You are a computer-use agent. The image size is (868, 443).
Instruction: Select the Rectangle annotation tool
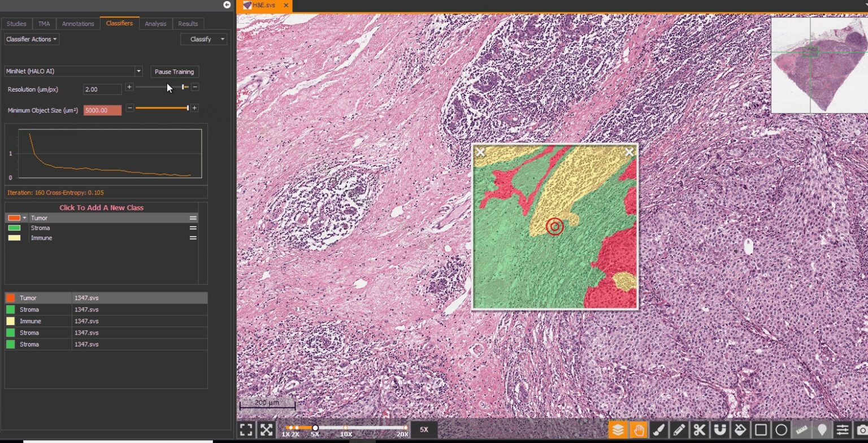click(x=761, y=430)
